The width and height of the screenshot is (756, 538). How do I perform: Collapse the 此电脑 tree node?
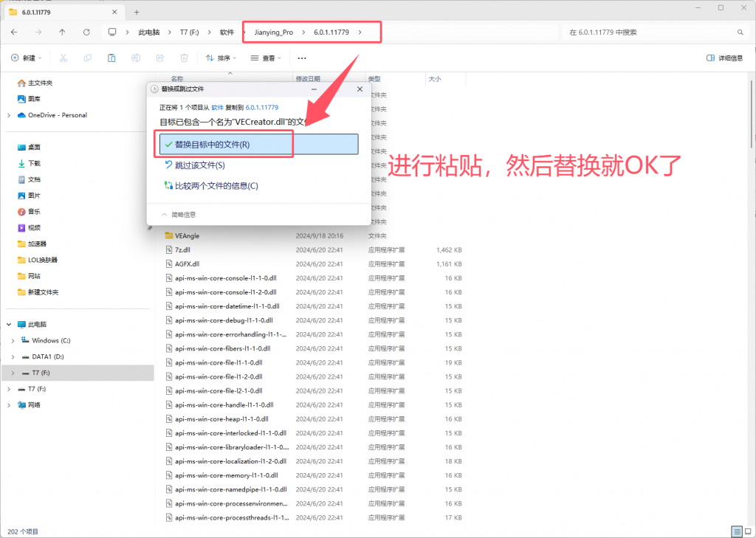tap(9, 325)
